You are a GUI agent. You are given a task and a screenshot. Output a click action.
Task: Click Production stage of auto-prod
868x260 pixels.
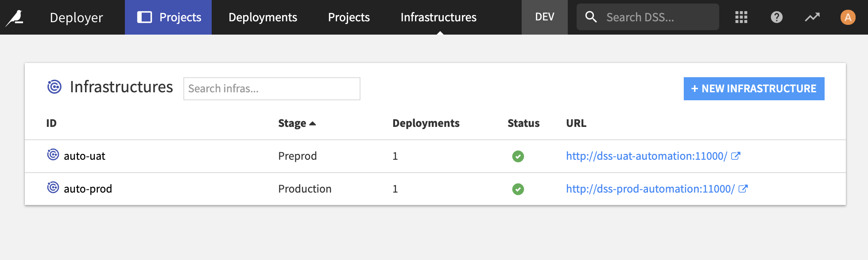click(x=305, y=189)
